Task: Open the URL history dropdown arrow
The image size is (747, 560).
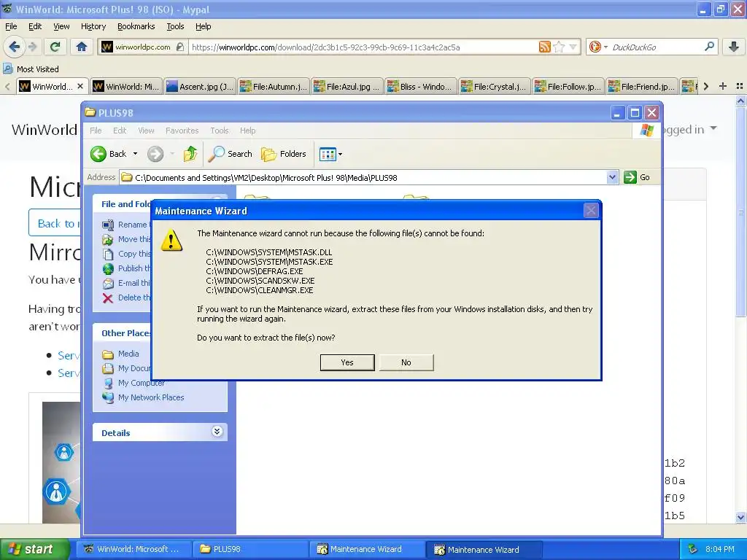Action: point(573,47)
